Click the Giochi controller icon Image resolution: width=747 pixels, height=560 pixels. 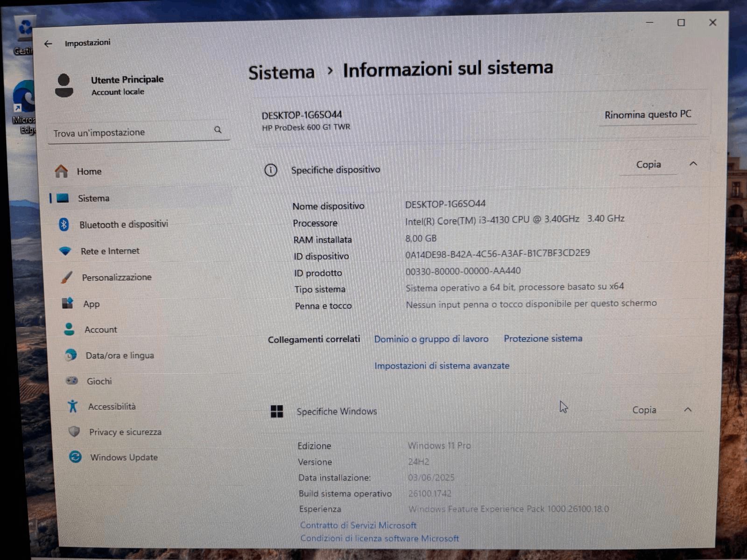coord(71,381)
